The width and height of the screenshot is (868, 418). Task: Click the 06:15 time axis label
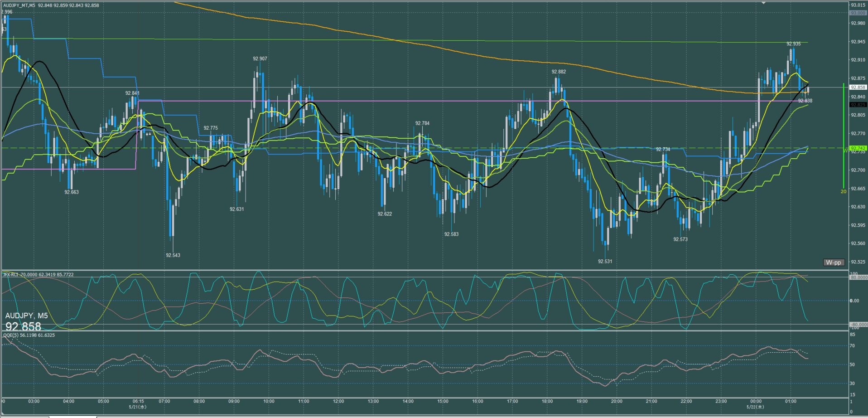tap(138, 401)
